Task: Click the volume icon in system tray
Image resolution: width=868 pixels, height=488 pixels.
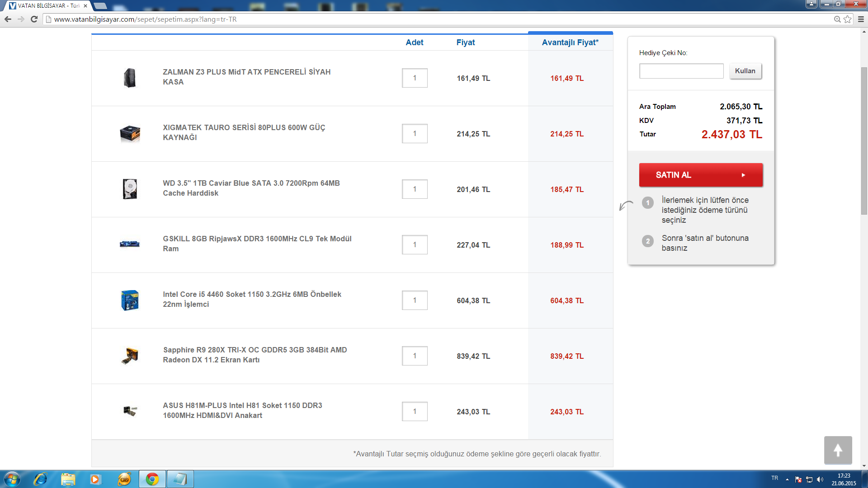Action: pos(820,479)
